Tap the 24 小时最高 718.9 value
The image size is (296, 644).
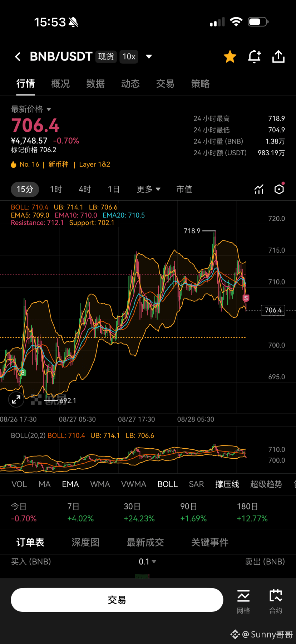277,118
